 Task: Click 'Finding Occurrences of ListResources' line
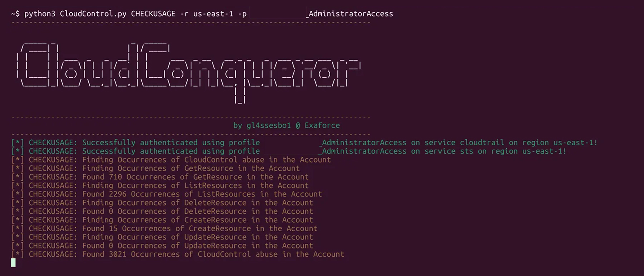[160, 185]
